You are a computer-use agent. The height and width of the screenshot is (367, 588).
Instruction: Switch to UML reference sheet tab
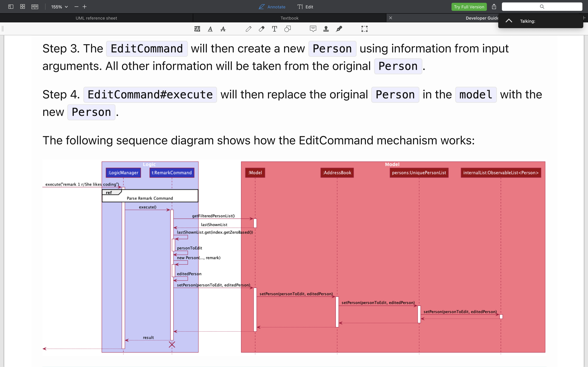96,18
